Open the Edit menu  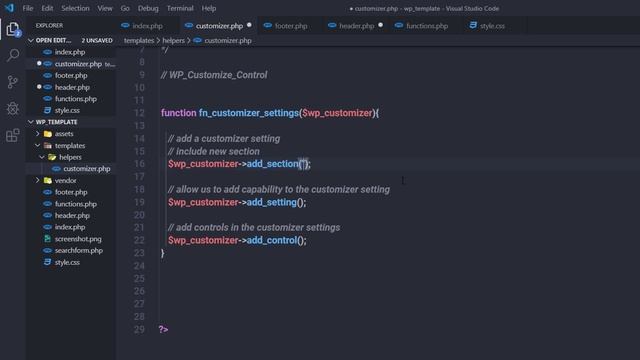[47, 8]
